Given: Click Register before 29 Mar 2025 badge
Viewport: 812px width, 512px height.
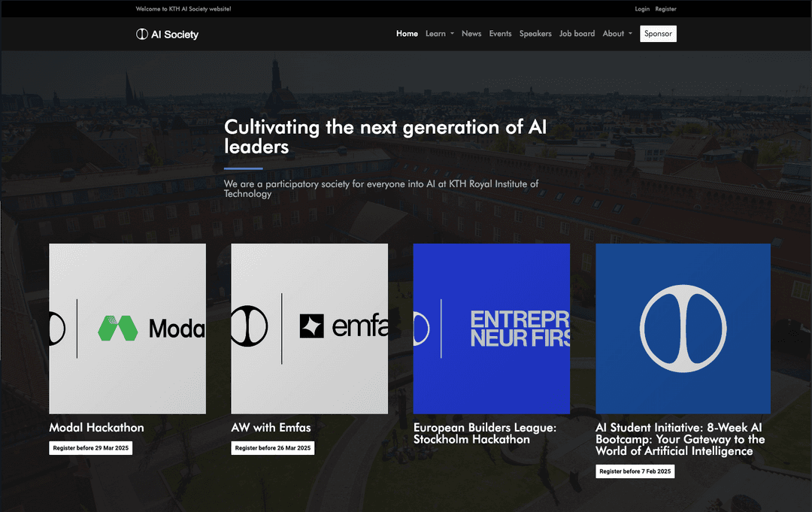Looking at the screenshot, I should (x=91, y=448).
